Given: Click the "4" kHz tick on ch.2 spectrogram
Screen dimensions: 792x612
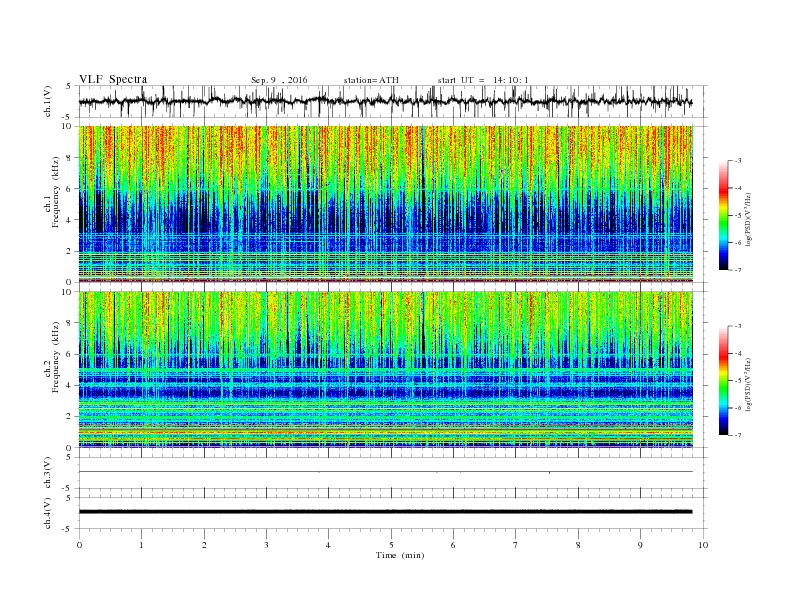Looking at the screenshot, I should [70, 385].
